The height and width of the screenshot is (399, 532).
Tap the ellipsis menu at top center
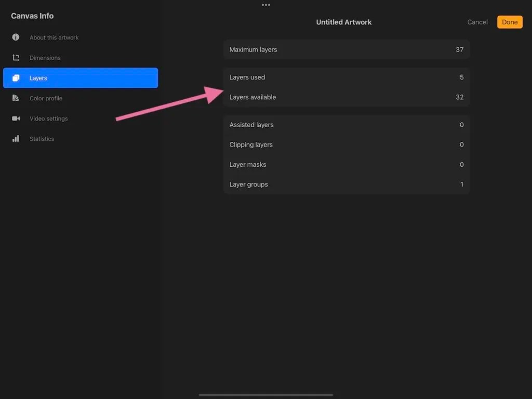click(266, 5)
